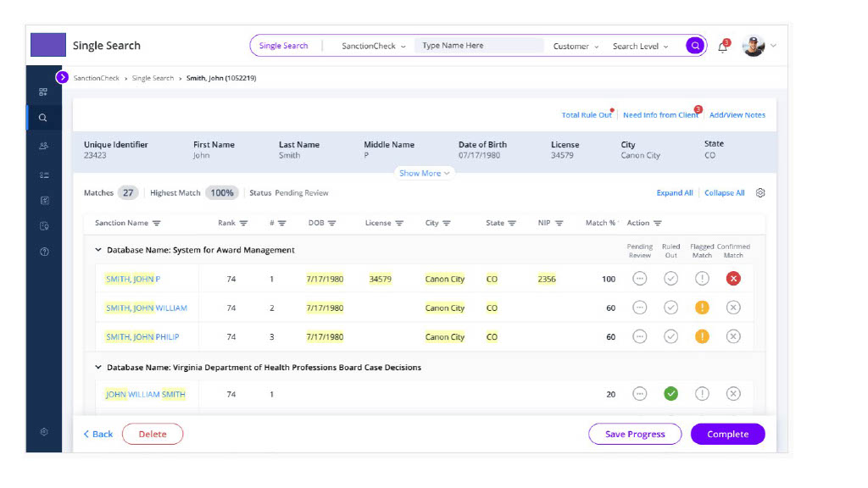
Task: Open the user profile avatar
Action: tap(754, 46)
